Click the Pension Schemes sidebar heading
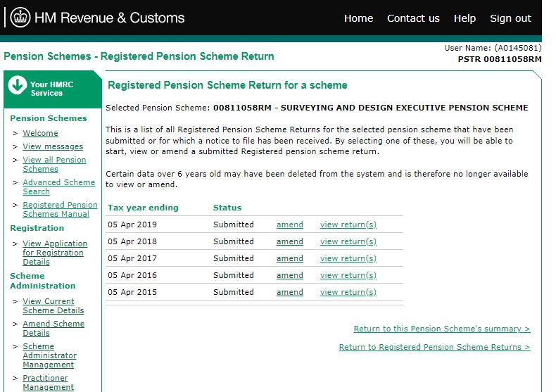Screen dimensions: 556x392 point(49,118)
